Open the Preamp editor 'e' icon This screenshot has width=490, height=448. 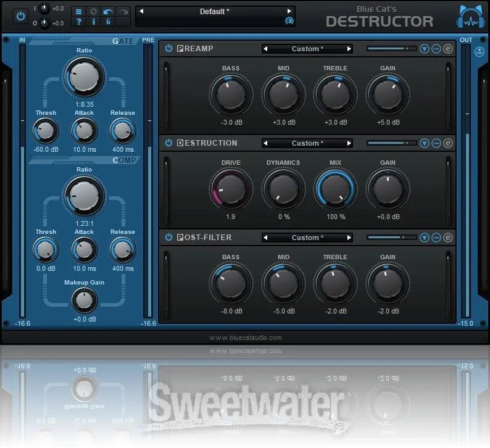pyautogui.click(x=448, y=49)
